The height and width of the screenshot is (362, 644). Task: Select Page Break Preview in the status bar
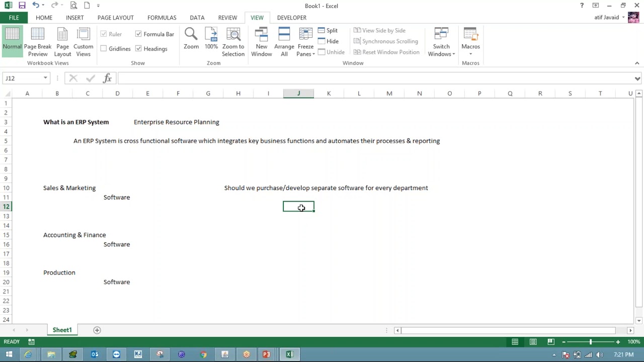(x=551, y=342)
